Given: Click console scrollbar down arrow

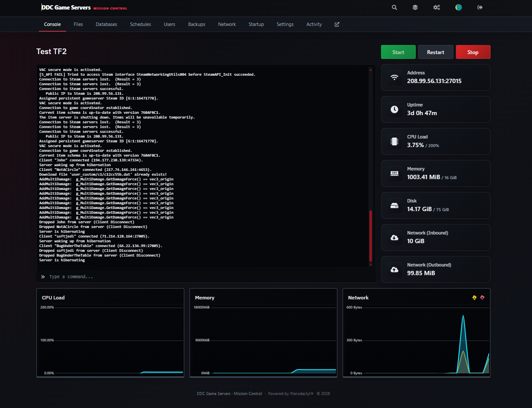Looking at the screenshot, I should [371, 264].
